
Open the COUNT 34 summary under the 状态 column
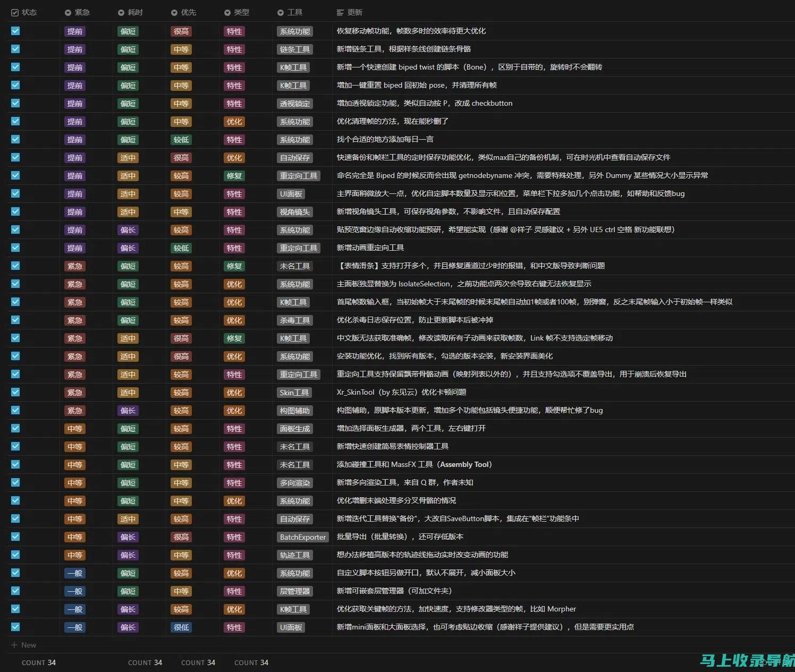point(39,662)
